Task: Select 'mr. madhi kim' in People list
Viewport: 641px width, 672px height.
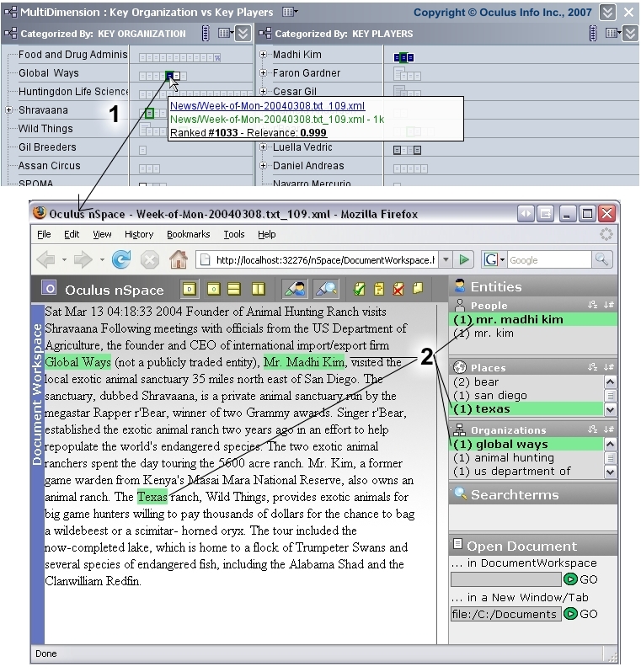Action: coord(532,320)
